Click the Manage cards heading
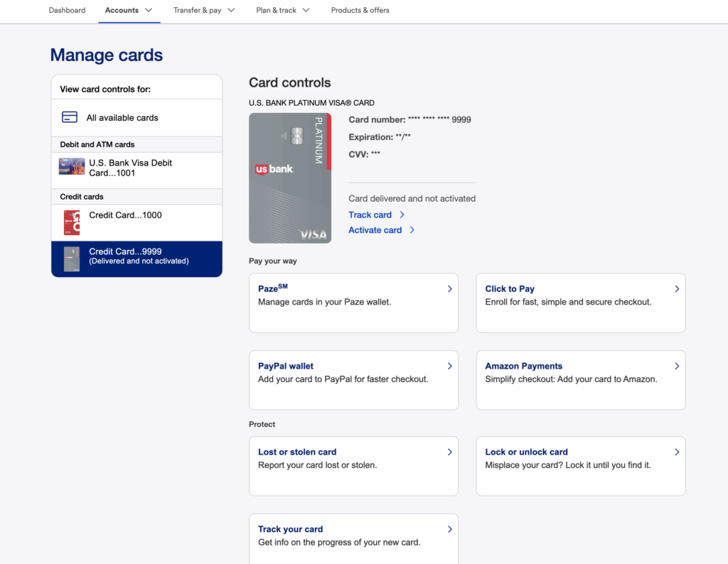 click(107, 55)
